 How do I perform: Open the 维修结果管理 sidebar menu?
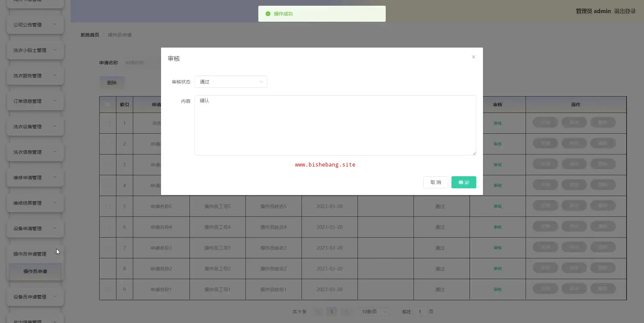click(x=35, y=203)
